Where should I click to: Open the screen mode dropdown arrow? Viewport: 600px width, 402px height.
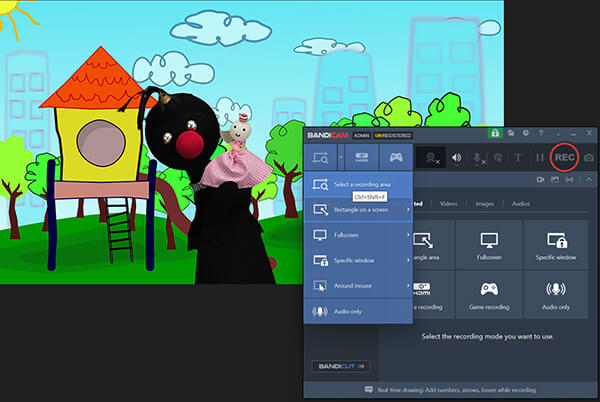point(341,157)
